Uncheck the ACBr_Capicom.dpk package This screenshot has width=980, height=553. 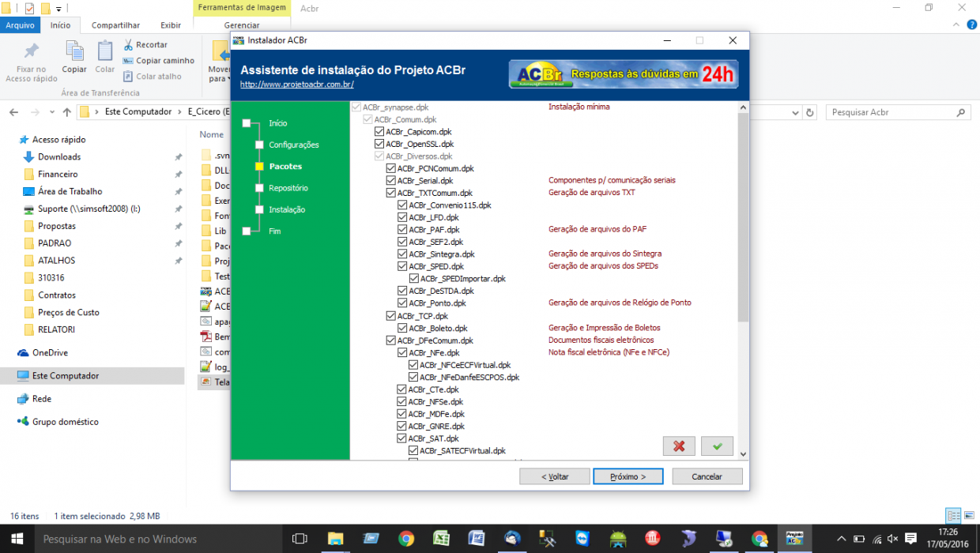point(379,132)
